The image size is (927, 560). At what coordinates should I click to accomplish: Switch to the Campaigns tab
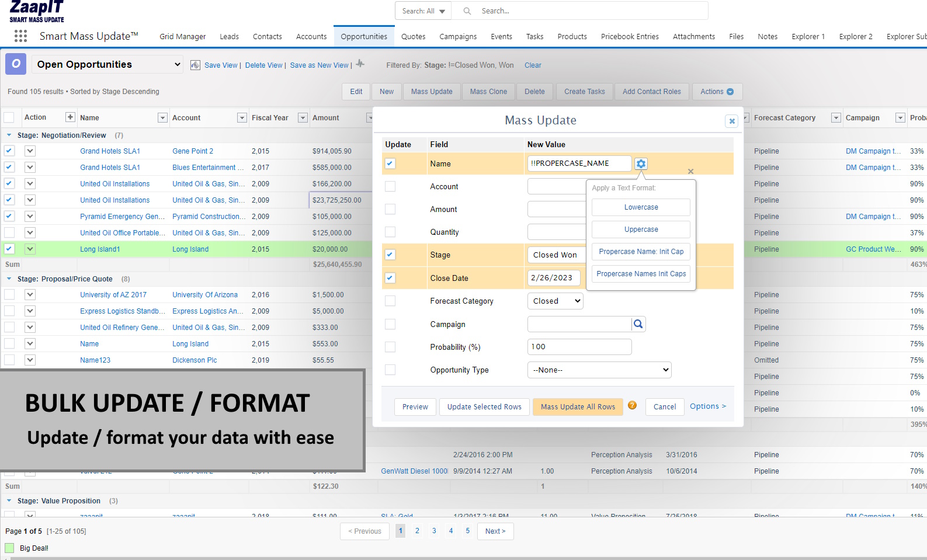[x=457, y=36]
